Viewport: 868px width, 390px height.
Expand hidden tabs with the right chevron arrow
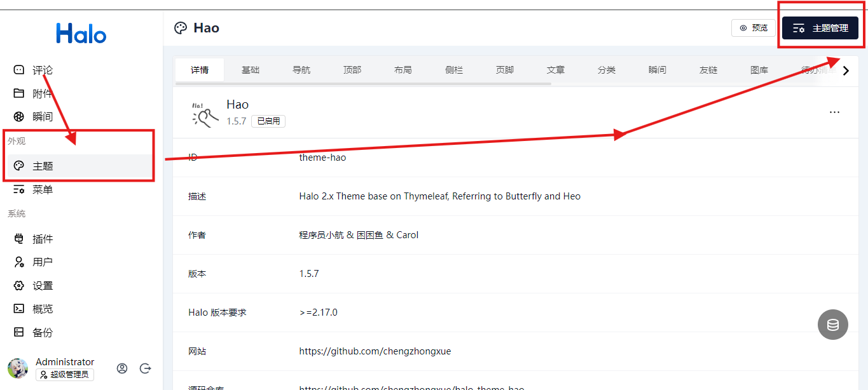point(846,71)
